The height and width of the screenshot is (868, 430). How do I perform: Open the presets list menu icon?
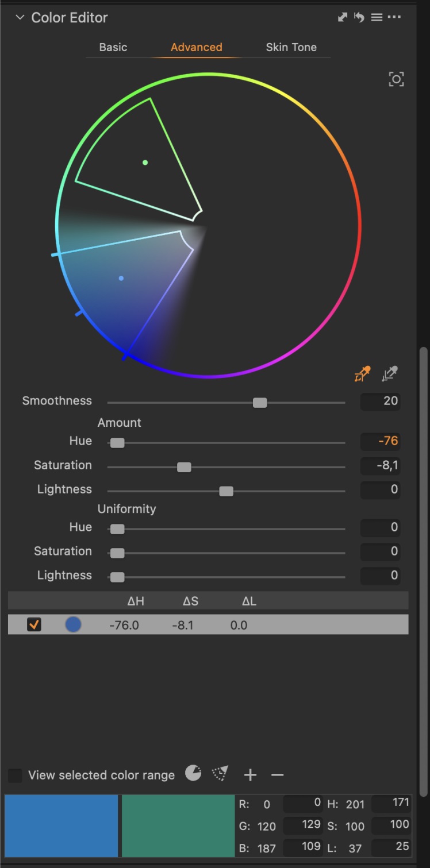pos(377,17)
